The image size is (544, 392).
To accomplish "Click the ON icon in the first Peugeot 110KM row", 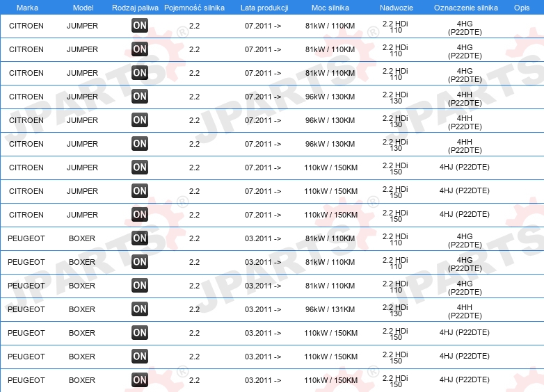I will (x=140, y=238).
